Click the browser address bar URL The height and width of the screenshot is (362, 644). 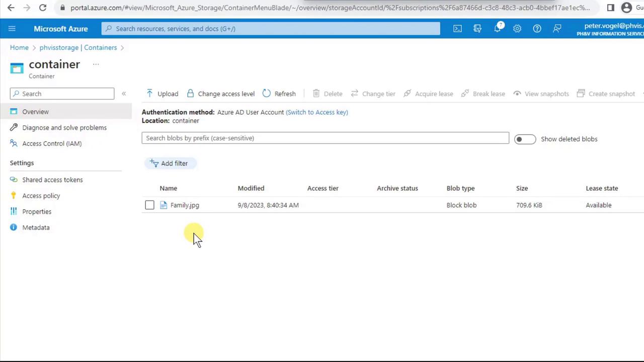[x=330, y=8]
